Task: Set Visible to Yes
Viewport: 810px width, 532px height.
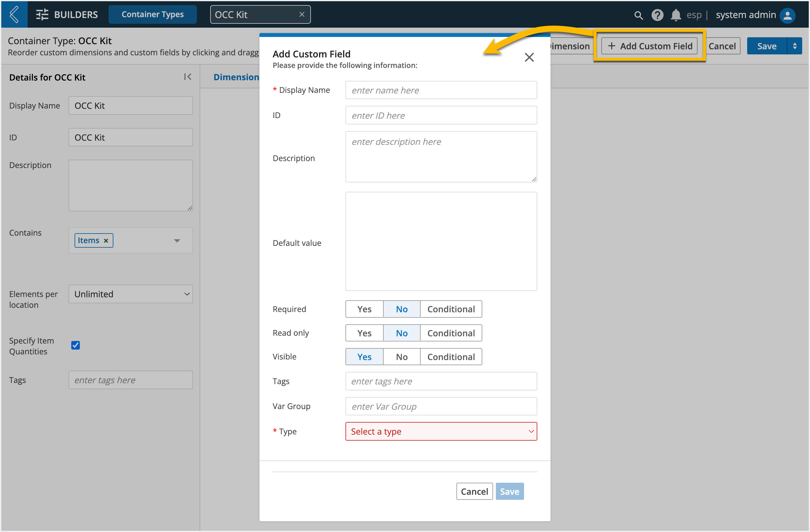Action: [x=364, y=357]
